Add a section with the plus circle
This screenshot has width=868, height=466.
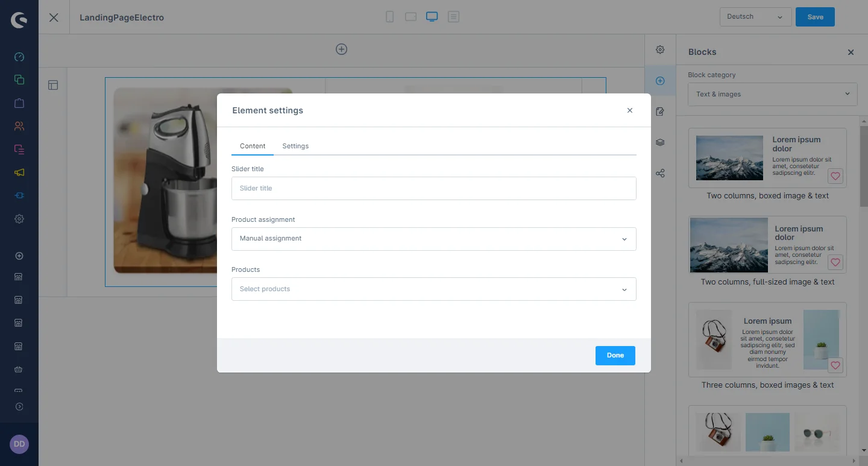[x=341, y=49]
